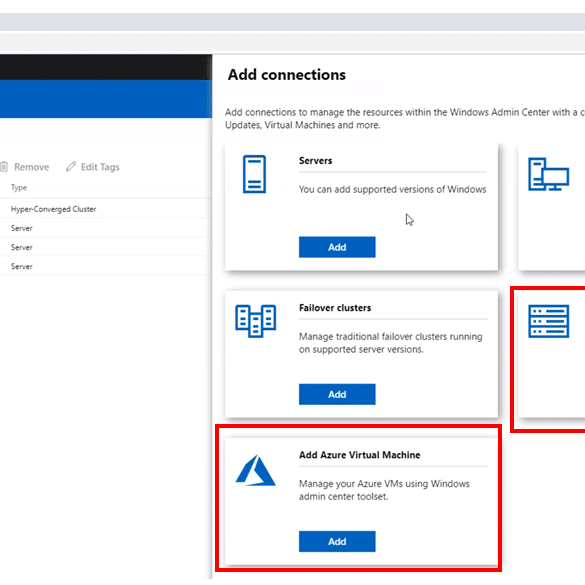The width and height of the screenshot is (585, 585).
Task: Click the Add connections heading
Action: tap(287, 75)
